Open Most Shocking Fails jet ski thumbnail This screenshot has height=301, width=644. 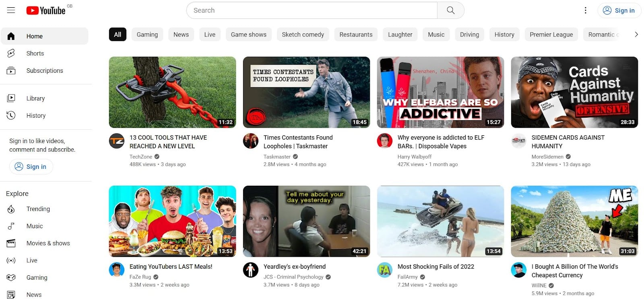tap(440, 221)
